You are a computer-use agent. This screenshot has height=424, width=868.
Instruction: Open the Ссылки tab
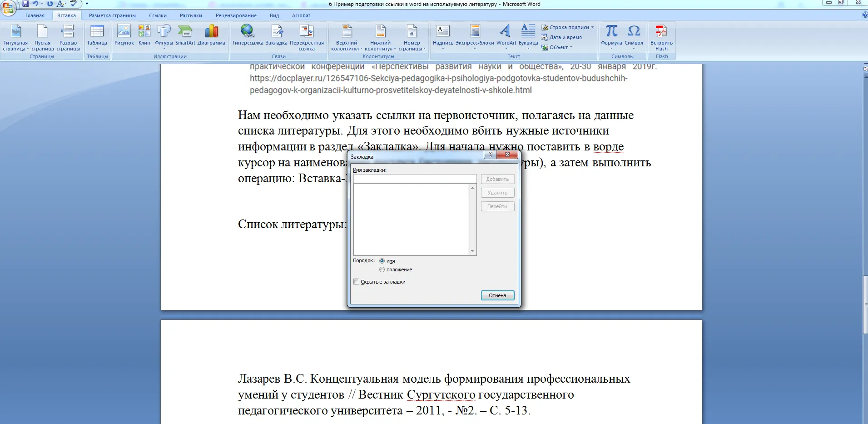point(158,15)
